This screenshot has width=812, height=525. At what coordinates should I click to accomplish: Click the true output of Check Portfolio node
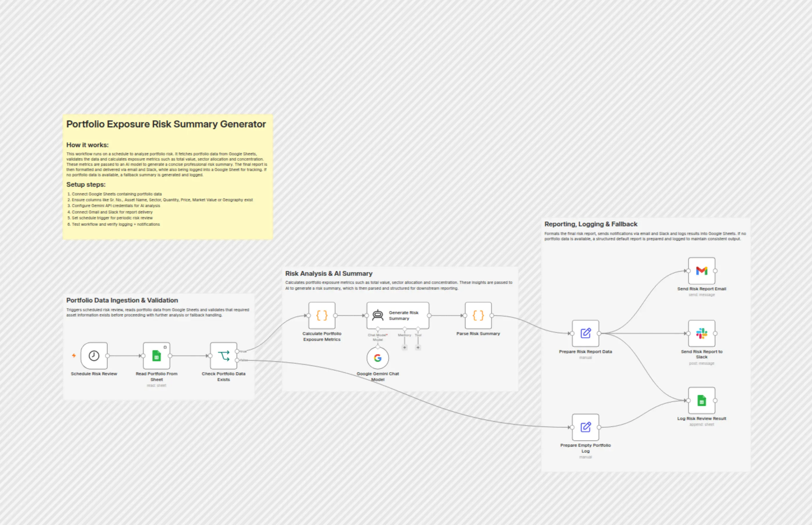tap(237, 351)
